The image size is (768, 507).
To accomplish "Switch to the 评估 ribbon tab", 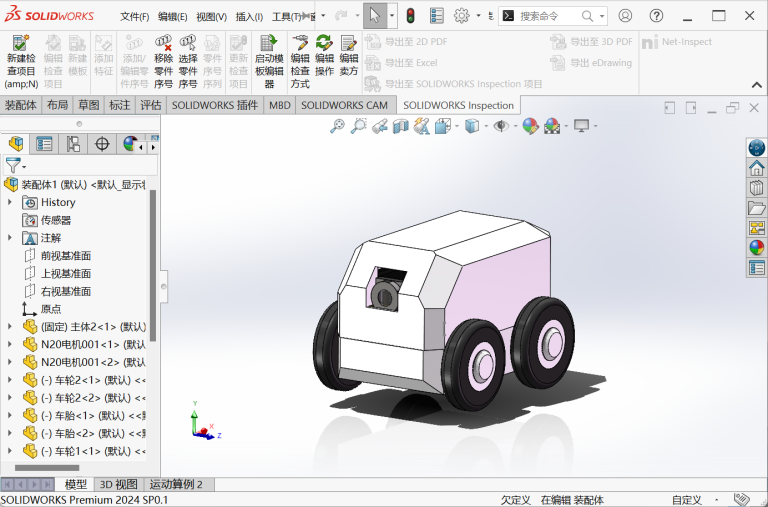I will (150, 105).
